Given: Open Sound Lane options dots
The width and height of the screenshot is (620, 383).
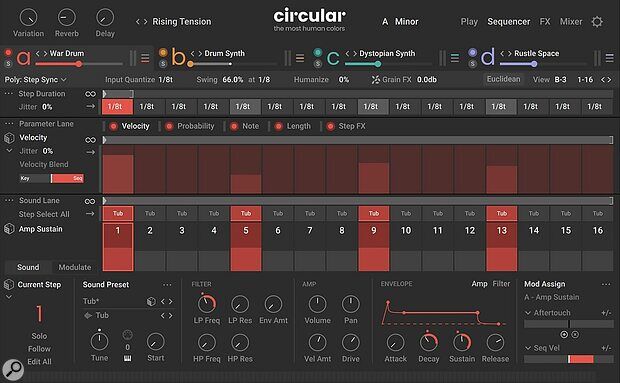Looking at the screenshot, I should 9,200.
